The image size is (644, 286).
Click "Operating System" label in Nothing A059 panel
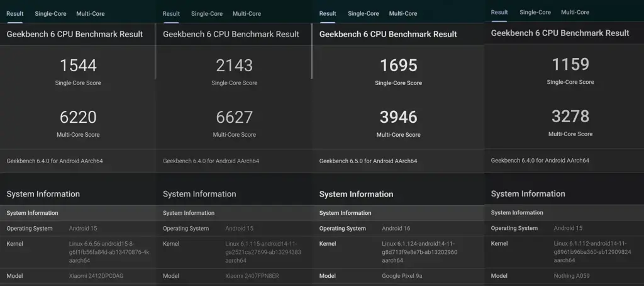click(x=514, y=228)
